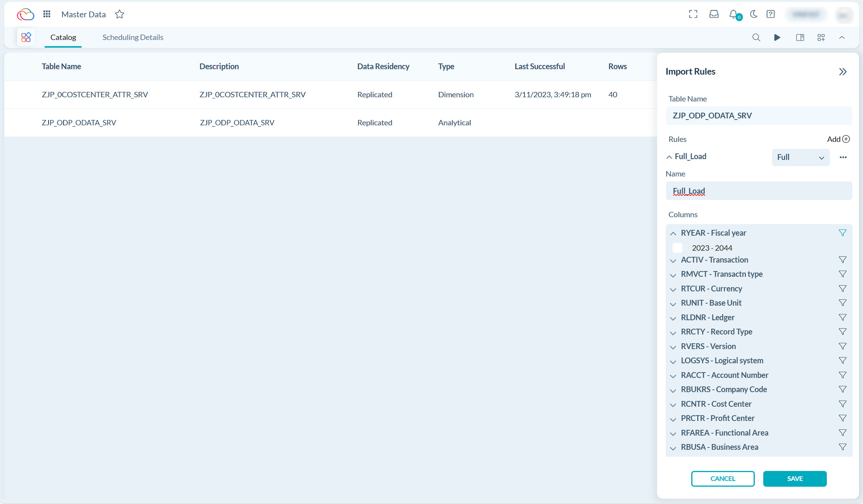Open the app launcher grid icon
Image resolution: width=863 pixels, height=504 pixels.
click(x=46, y=14)
